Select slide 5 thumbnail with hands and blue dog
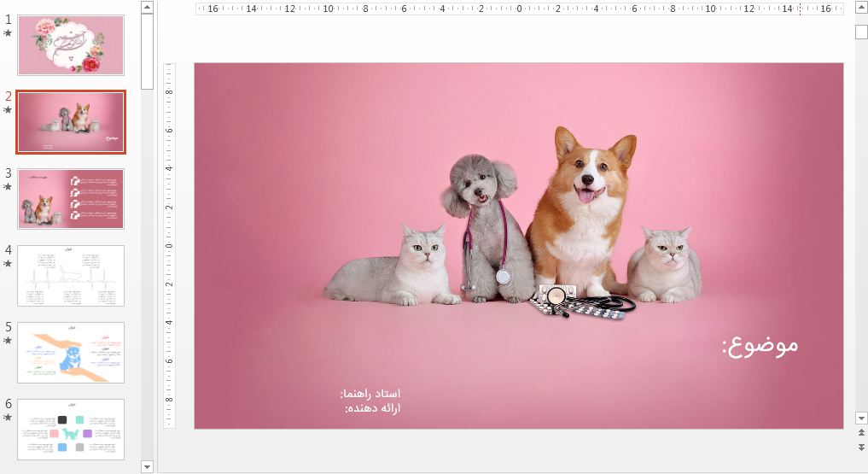Viewport: 868px width, 474px height. 71,353
